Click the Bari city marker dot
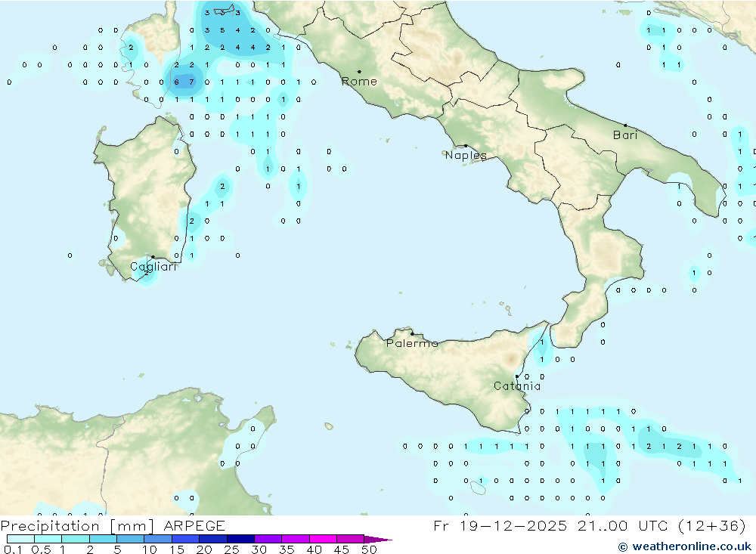This screenshot has width=756, height=554. pos(625,125)
